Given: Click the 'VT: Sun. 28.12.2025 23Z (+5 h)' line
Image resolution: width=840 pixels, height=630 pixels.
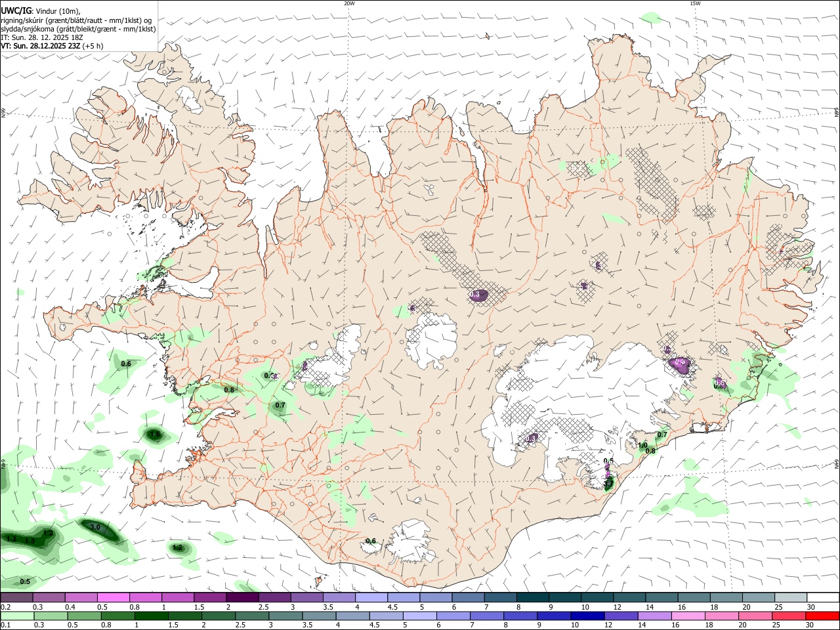Looking at the screenshot, I should pyautogui.click(x=52, y=46).
